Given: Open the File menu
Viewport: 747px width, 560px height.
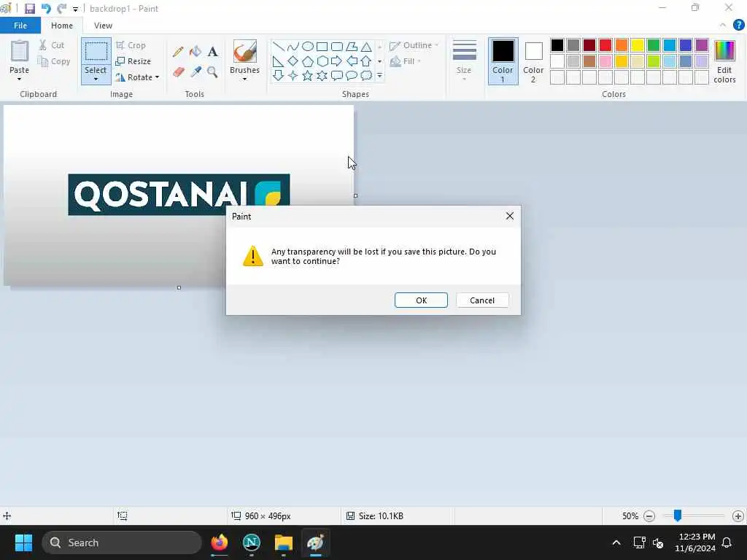Looking at the screenshot, I should (20, 26).
